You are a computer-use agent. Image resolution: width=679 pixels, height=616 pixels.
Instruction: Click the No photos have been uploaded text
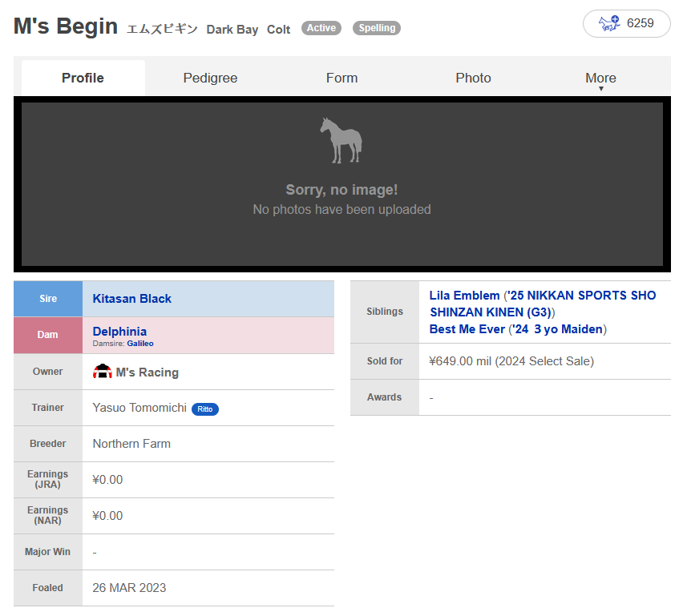pyautogui.click(x=342, y=209)
